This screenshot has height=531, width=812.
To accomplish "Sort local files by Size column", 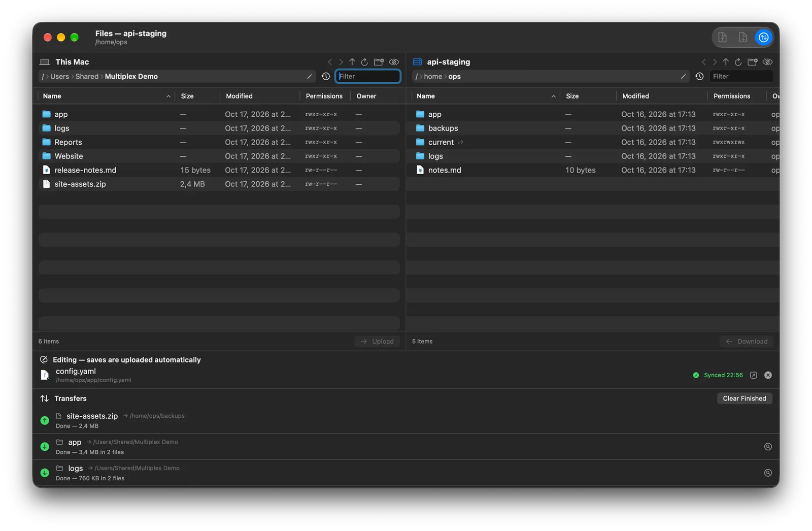I will [197, 96].
